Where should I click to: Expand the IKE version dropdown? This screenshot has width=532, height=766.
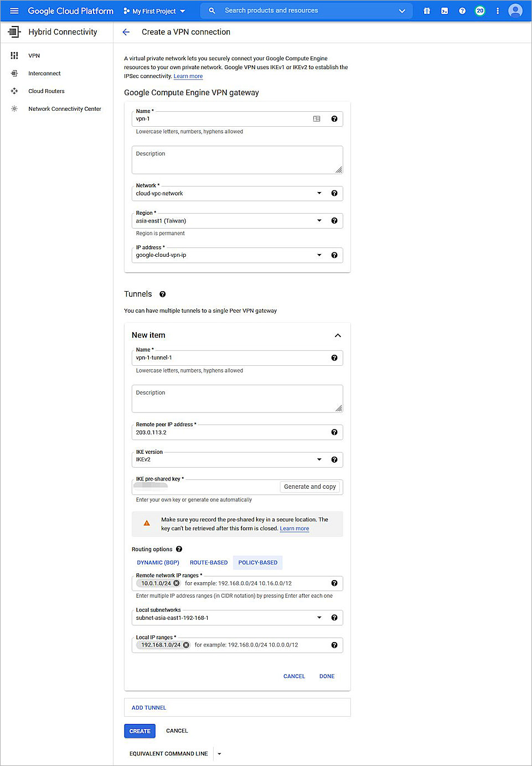(x=227, y=460)
